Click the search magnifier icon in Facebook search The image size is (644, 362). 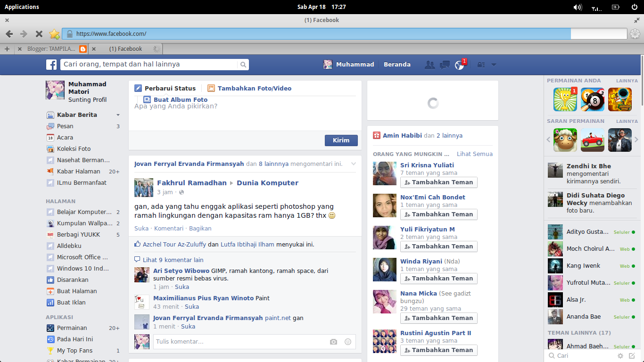[243, 65]
